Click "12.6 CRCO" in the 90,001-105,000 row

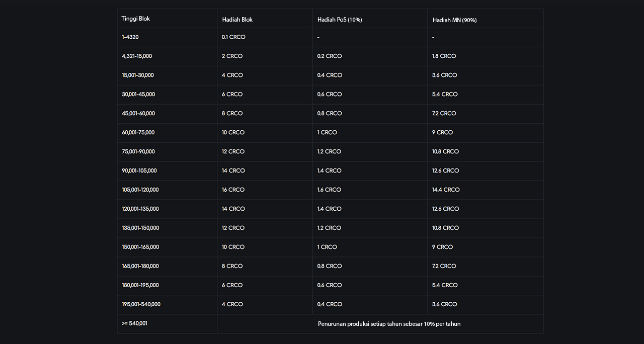pyautogui.click(x=446, y=171)
